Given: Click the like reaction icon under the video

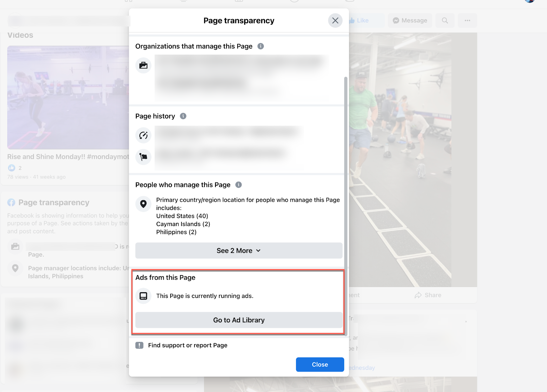Looking at the screenshot, I should (12, 168).
